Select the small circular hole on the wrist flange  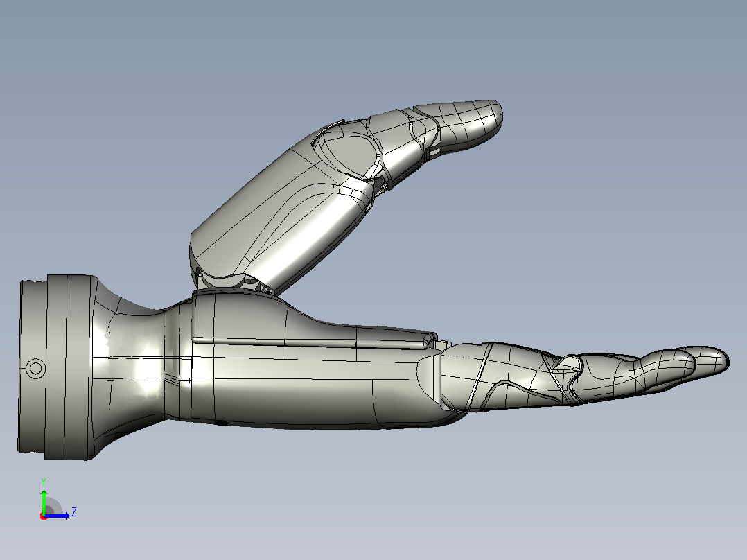(x=35, y=368)
